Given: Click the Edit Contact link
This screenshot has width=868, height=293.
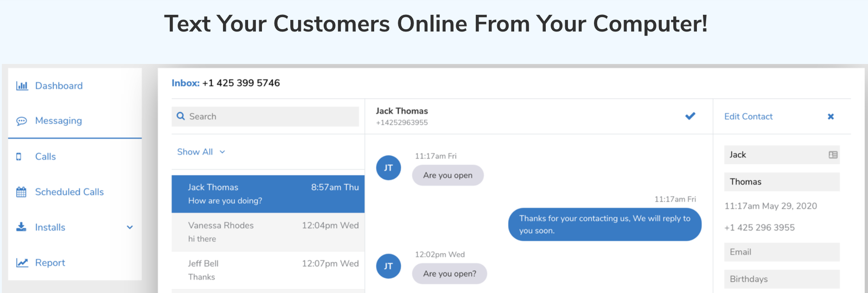Looking at the screenshot, I should tap(748, 117).
